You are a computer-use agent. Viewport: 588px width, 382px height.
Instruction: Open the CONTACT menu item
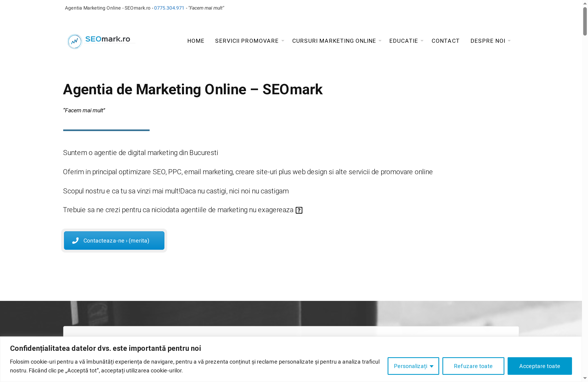pos(445,41)
